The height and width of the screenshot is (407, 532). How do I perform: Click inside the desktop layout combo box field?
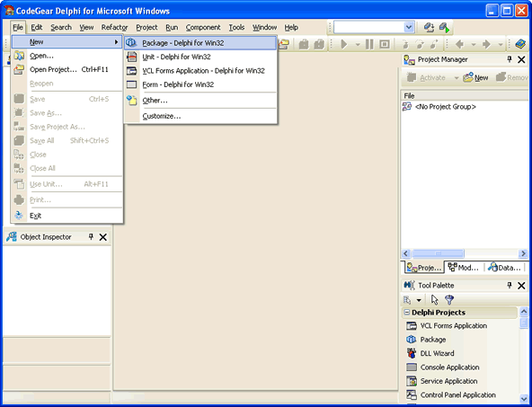(369, 28)
